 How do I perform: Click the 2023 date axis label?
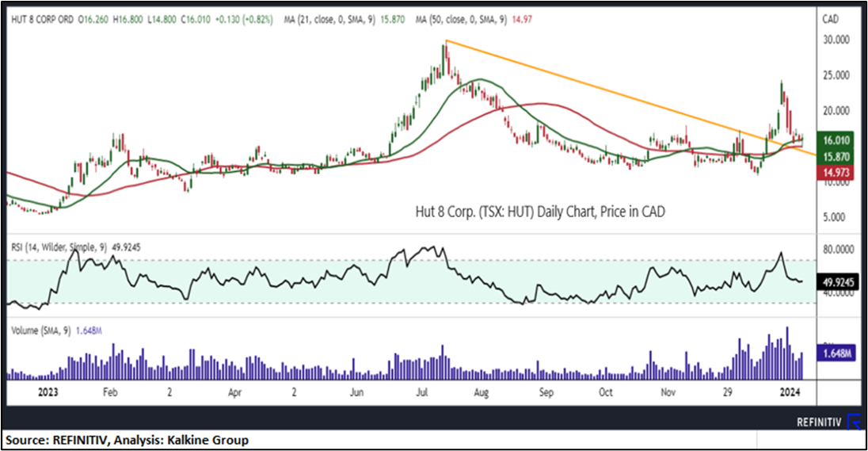click(x=48, y=392)
